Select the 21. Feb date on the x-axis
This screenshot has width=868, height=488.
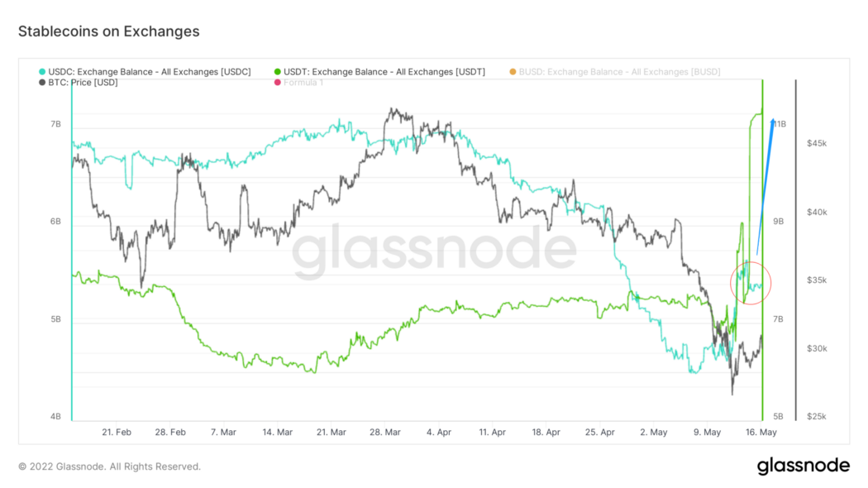117,432
